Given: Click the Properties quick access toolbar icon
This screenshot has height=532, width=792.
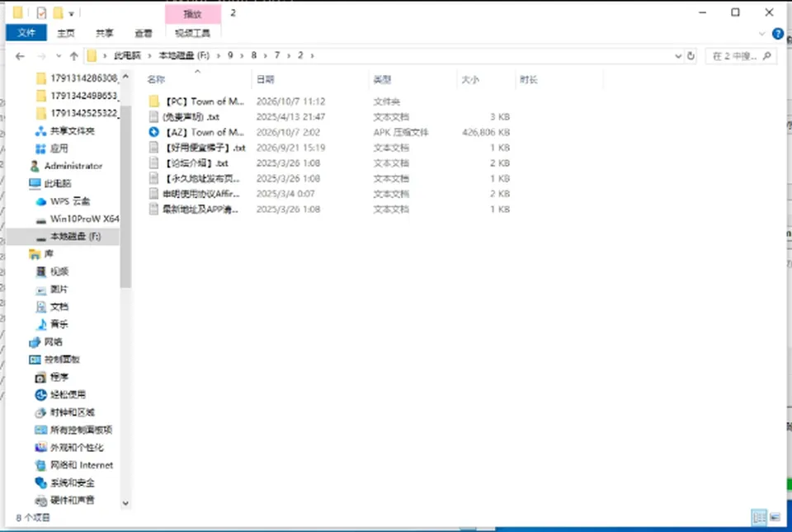Looking at the screenshot, I should click(x=41, y=13).
